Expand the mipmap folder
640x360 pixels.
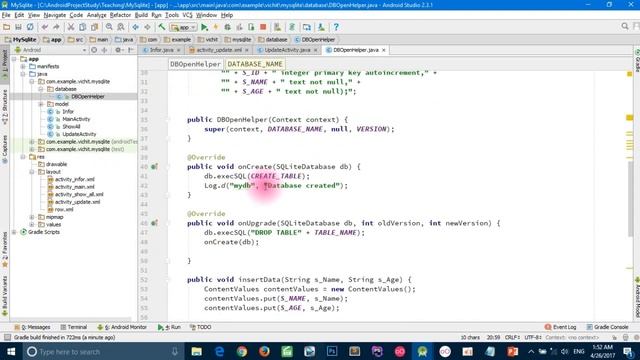32,217
